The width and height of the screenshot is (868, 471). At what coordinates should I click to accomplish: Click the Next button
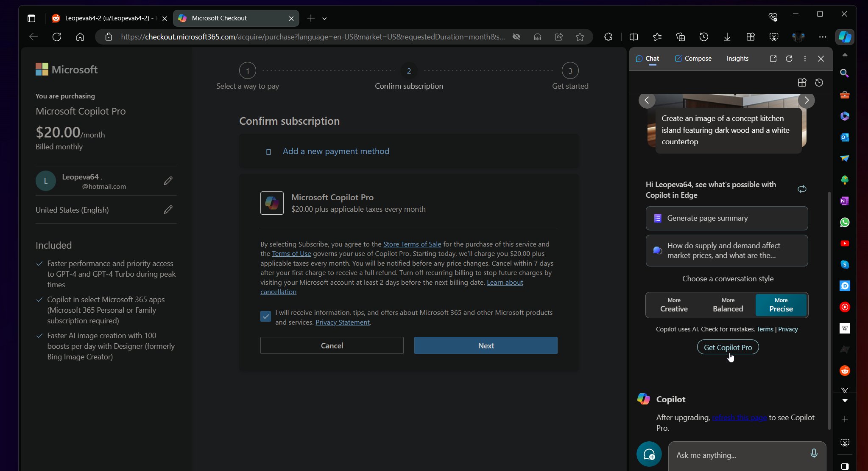[486, 345]
